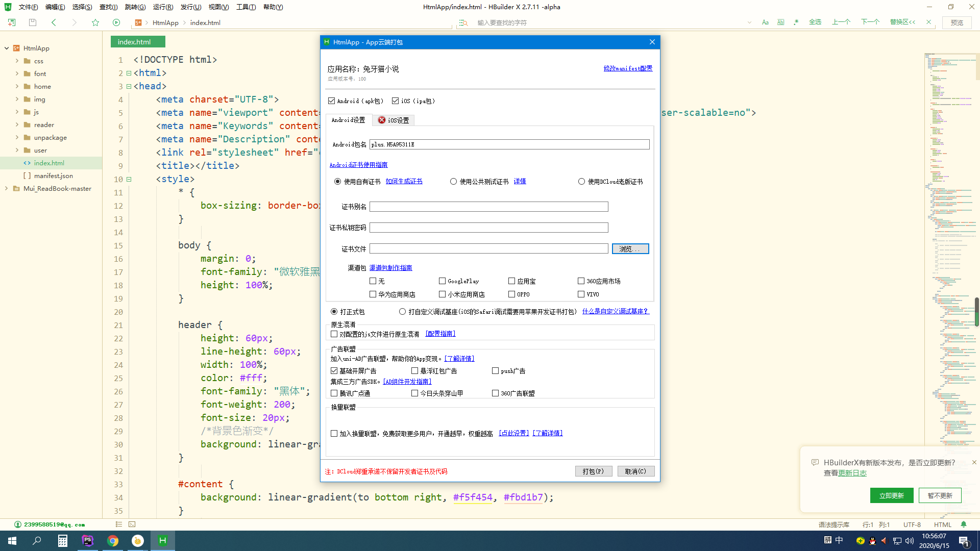This screenshot has width=980, height=551.
Task: Close the update notification popup
Action: click(974, 462)
